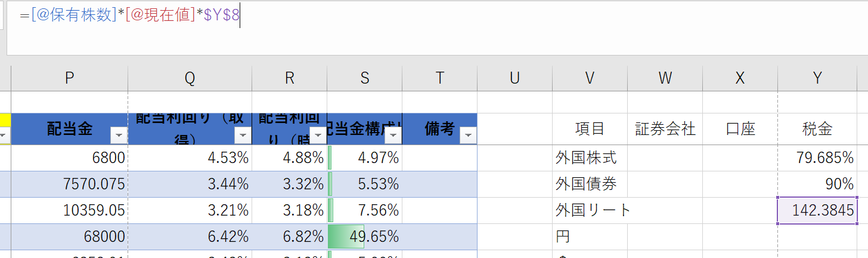Select column U header
868x258 pixels.
click(x=514, y=78)
